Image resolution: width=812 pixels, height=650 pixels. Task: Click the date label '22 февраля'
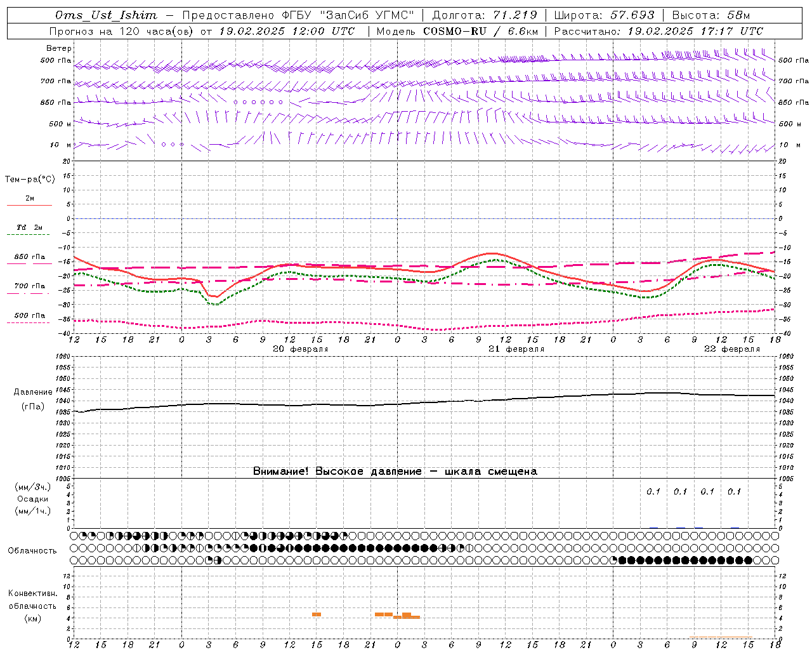click(x=732, y=349)
